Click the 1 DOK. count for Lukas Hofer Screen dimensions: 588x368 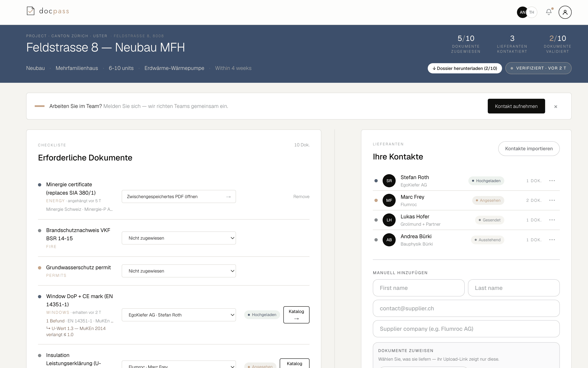534,220
